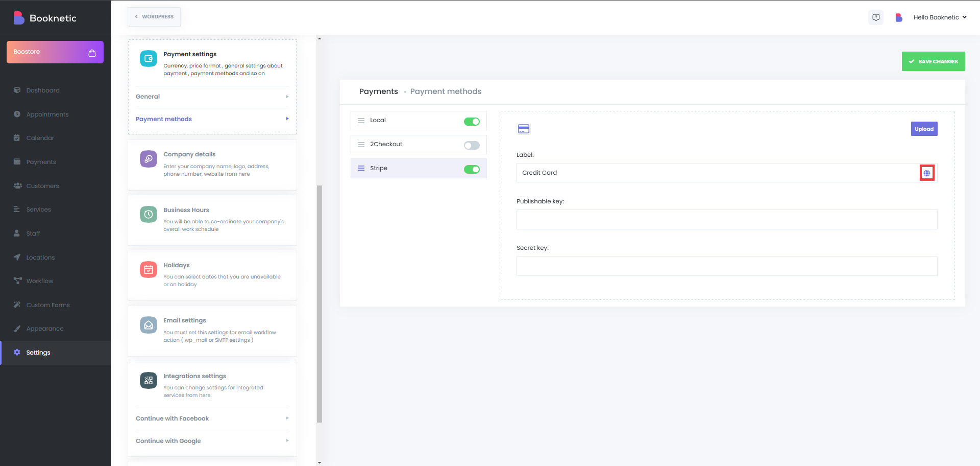Go to the Customers menu item
The image size is (980, 466).
(x=55, y=185)
